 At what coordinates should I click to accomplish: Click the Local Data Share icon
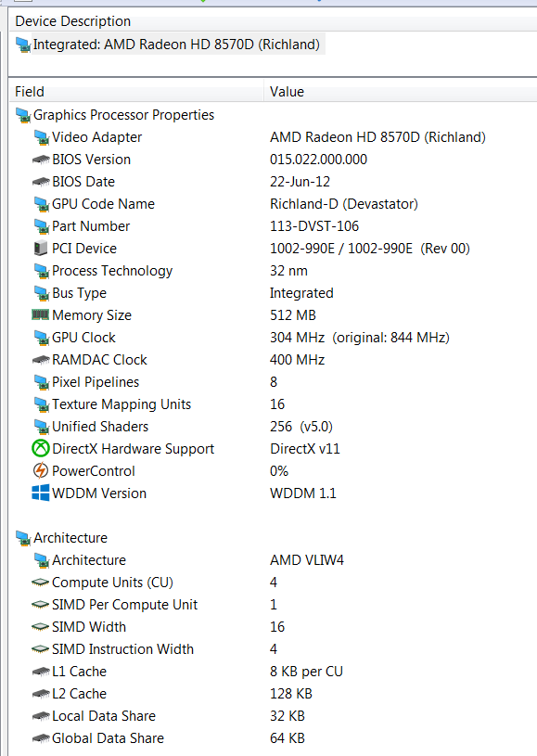41,716
